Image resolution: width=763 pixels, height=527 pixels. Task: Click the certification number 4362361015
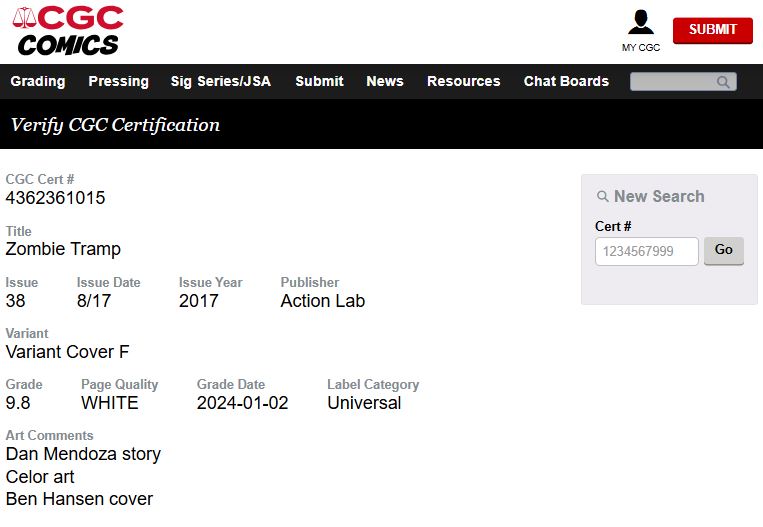coord(55,198)
